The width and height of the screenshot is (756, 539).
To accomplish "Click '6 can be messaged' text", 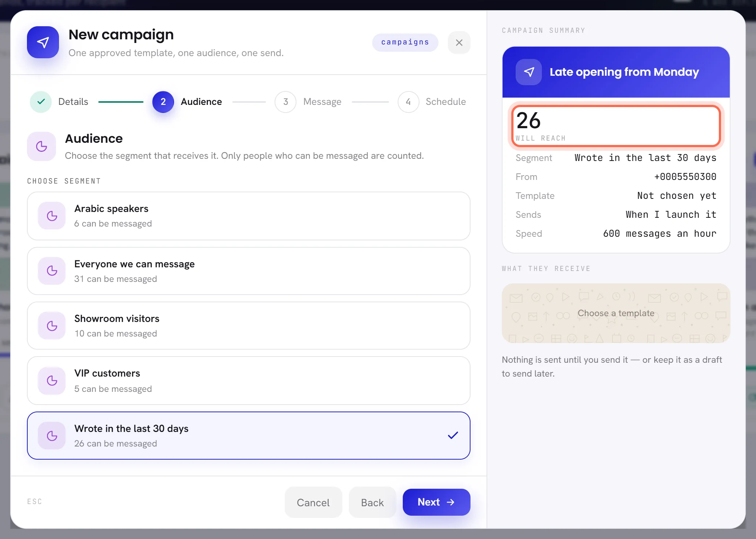I will [113, 224].
